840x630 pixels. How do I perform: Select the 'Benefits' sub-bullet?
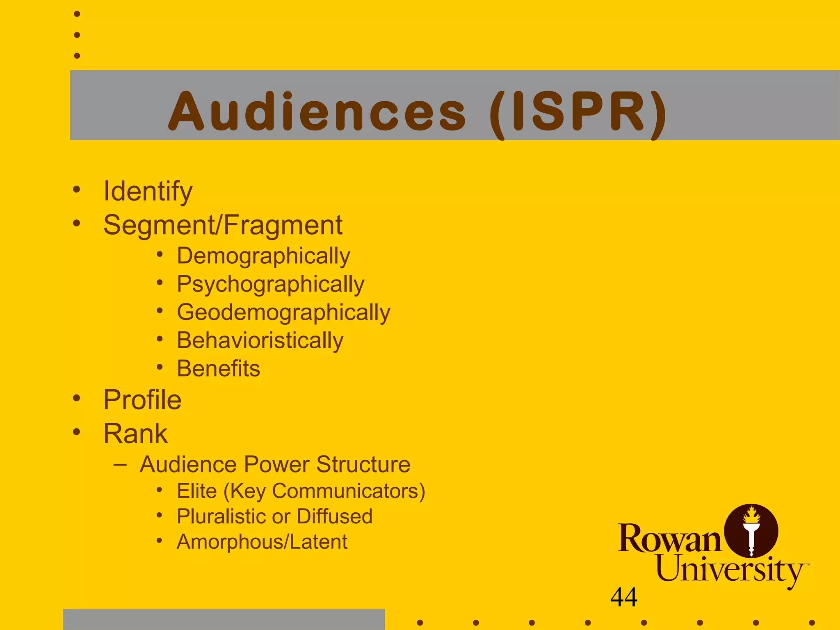tap(218, 368)
